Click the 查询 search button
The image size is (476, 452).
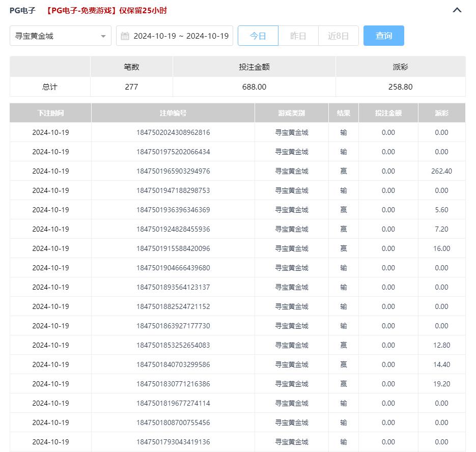383,36
